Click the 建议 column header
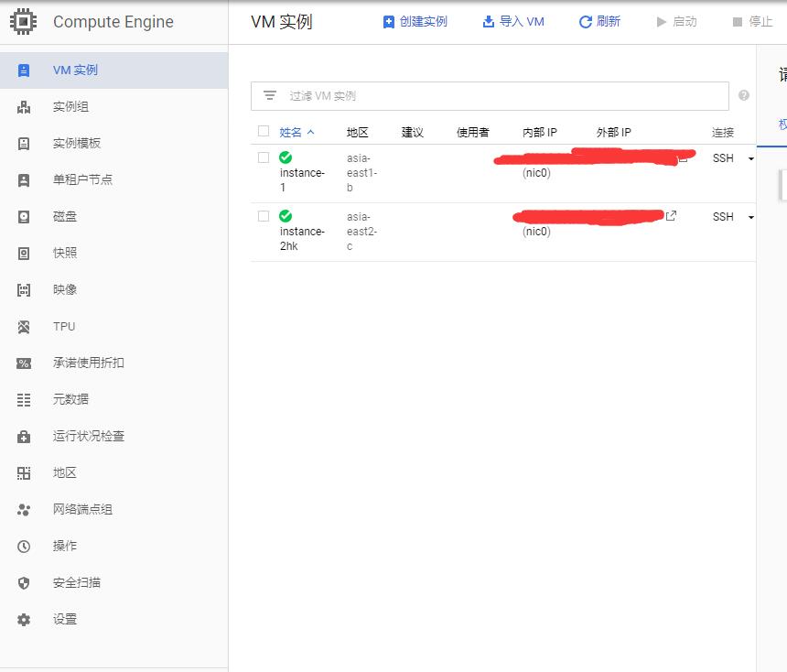Screen dimensions: 787x672 [413, 132]
